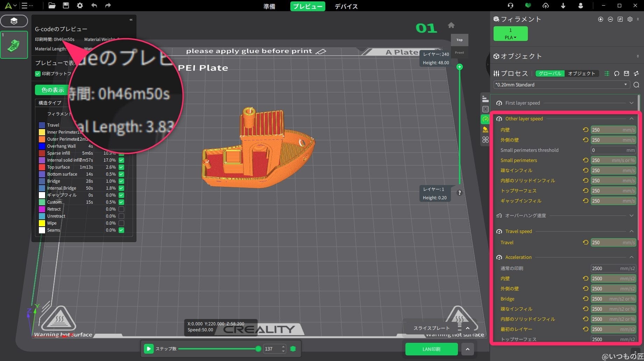Collapse the Other layer speed section
644x361 pixels.
pos(631,119)
